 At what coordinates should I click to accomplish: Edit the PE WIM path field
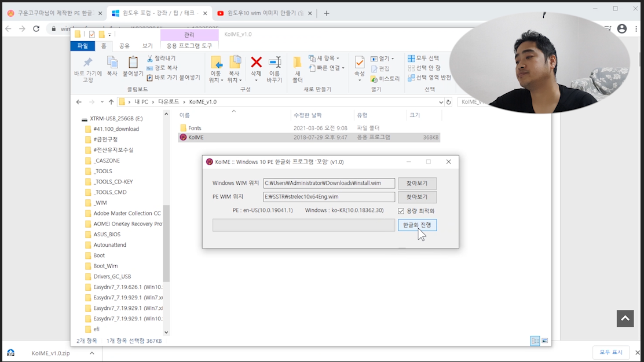329,197
